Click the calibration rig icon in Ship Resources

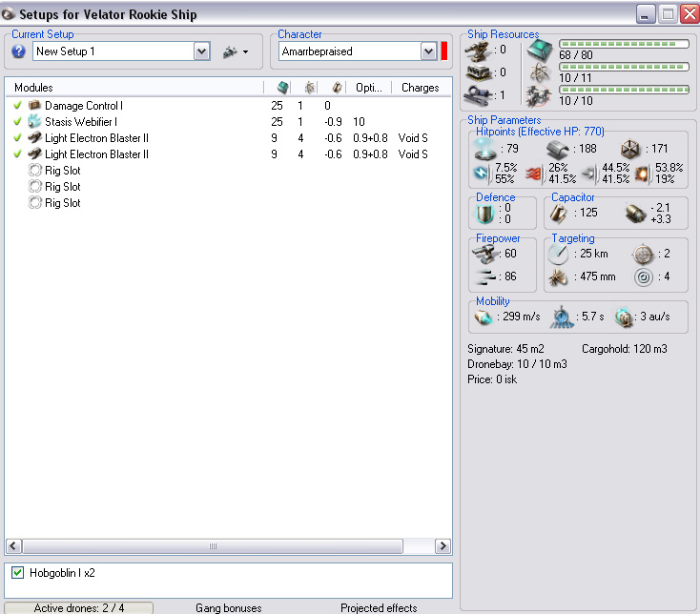click(x=479, y=95)
